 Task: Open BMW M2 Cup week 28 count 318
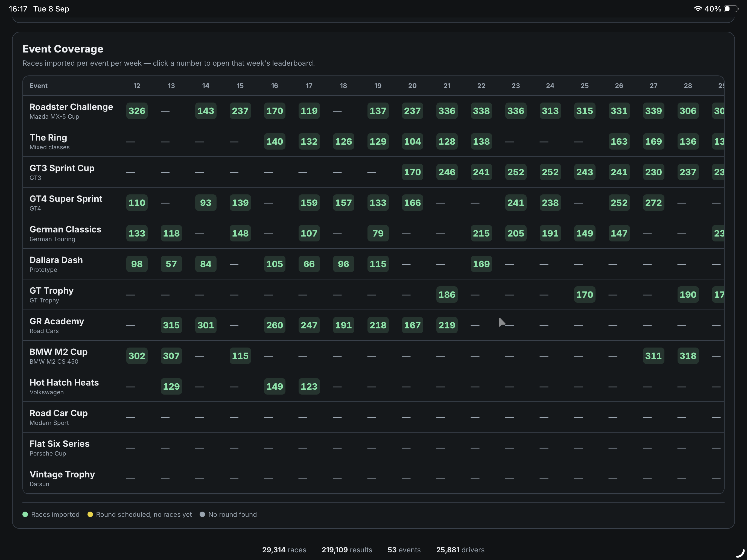point(688,356)
